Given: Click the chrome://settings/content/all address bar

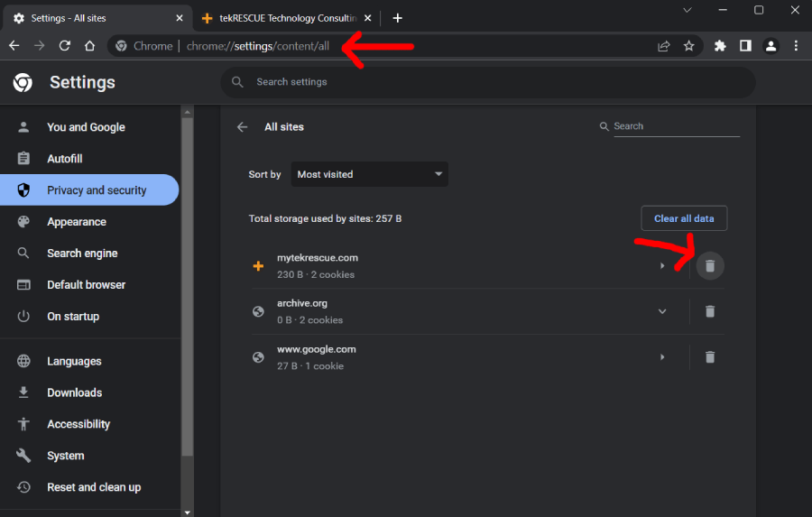Looking at the screenshot, I should [404, 46].
